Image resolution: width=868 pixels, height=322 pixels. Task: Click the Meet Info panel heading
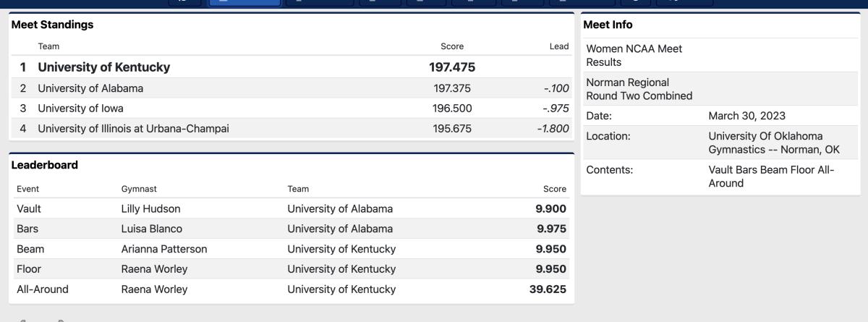[x=608, y=25]
